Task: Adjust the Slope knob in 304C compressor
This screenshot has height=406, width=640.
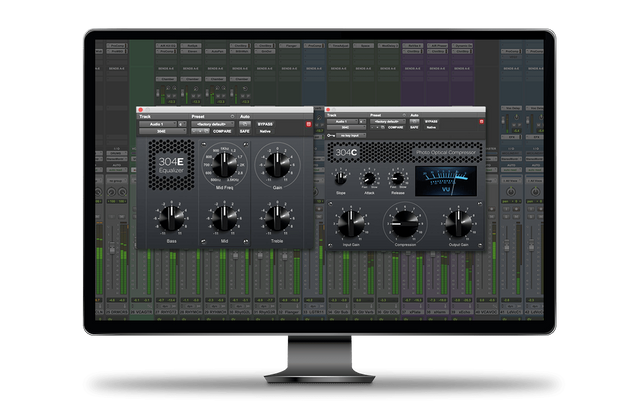Action: (x=341, y=178)
